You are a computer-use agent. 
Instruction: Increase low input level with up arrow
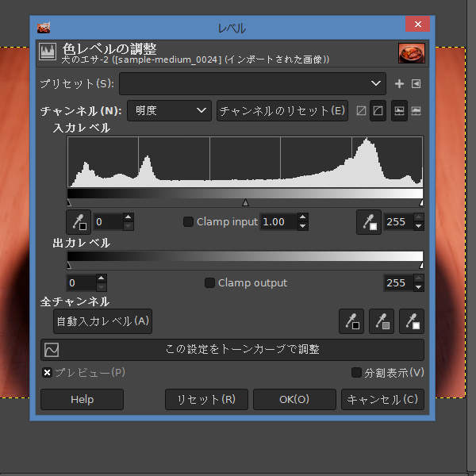pyautogui.click(x=128, y=217)
